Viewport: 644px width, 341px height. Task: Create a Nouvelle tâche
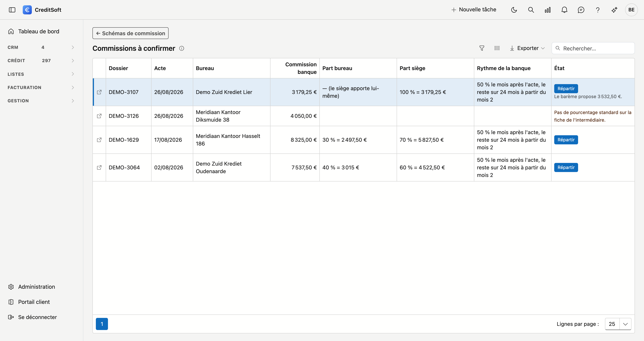point(474,10)
